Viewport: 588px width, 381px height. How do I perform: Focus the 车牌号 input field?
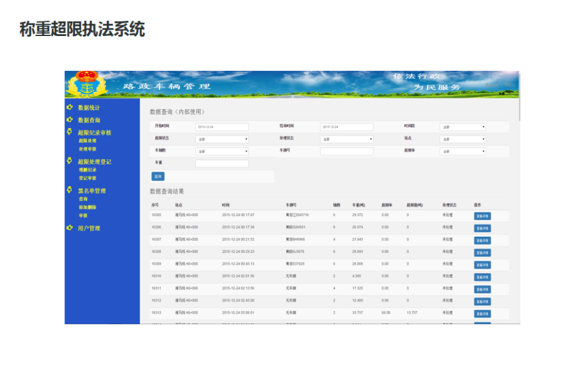pyautogui.click(x=346, y=152)
